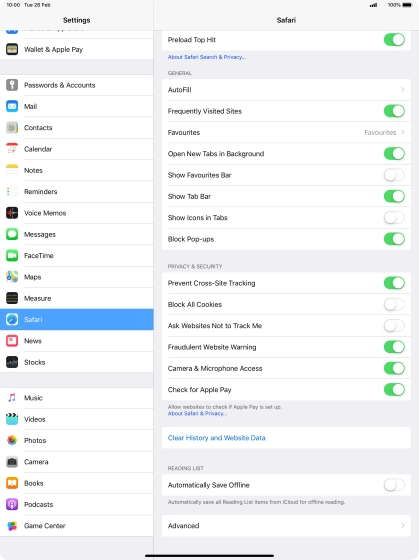Viewport: 419px width, 560px height.
Task: Expand the Favourites folder selection row
Action: tap(286, 132)
